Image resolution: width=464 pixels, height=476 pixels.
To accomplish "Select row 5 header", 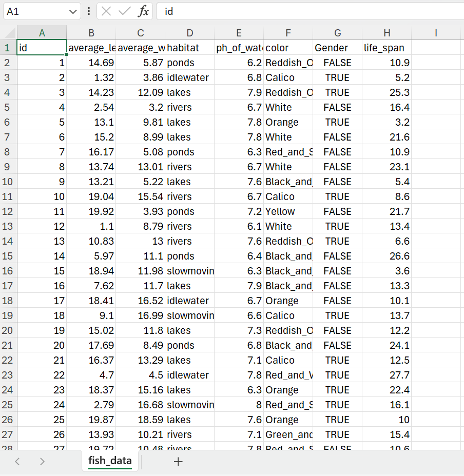I will point(9,107).
